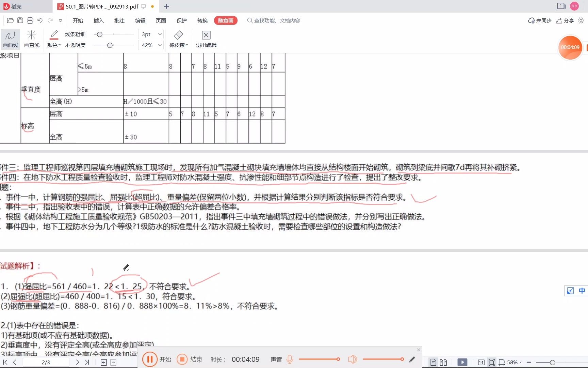
Task: Select the 画曲线 curve drawing tool
Action: pyautogui.click(x=11, y=39)
